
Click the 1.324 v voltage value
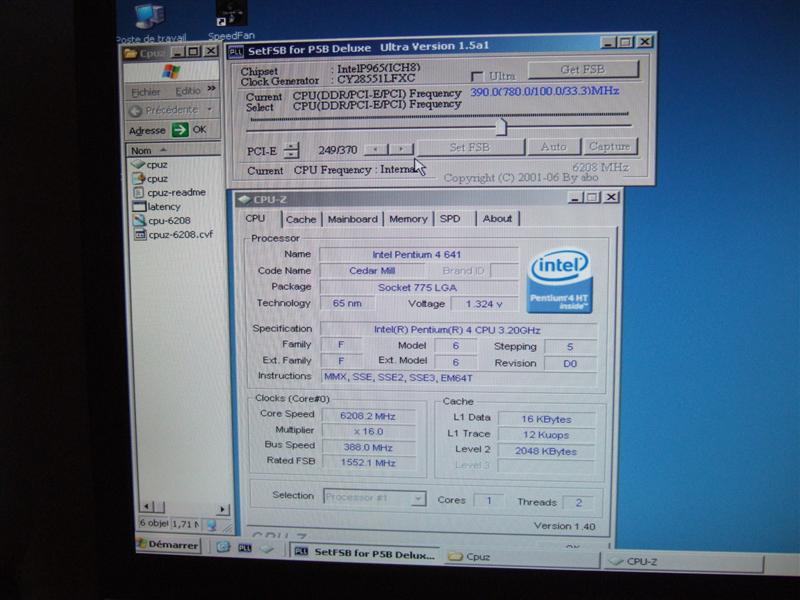click(484, 304)
